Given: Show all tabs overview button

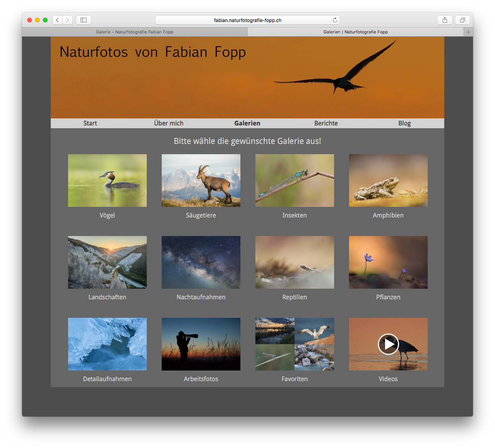Looking at the screenshot, I should tap(462, 20).
